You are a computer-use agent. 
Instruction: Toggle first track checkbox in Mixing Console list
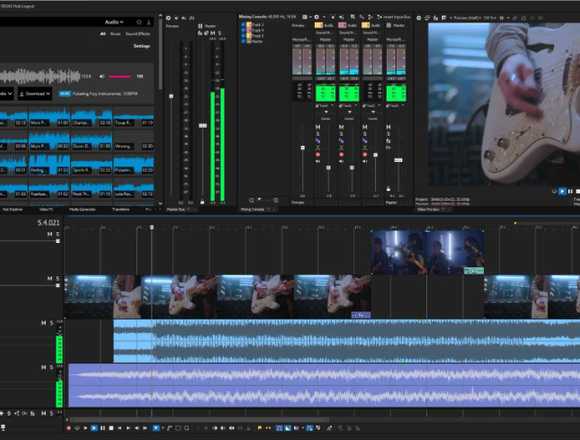tap(243, 25)
